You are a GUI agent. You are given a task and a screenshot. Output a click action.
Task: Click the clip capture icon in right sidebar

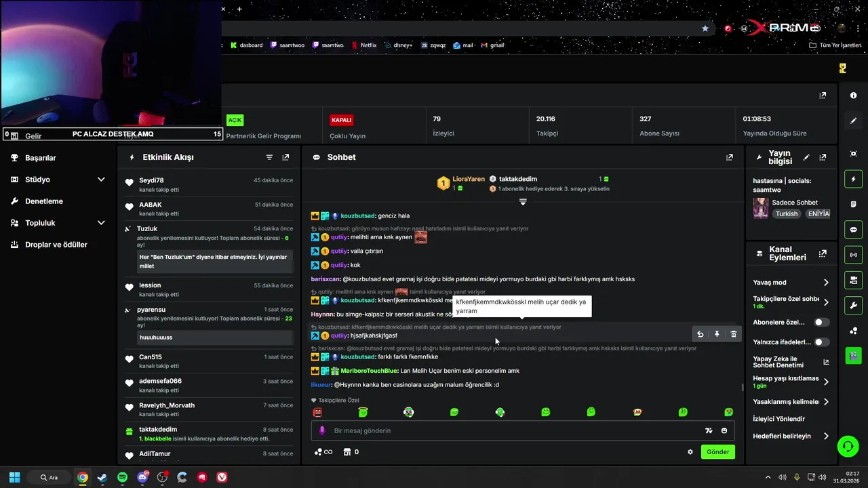coord(853,154)
